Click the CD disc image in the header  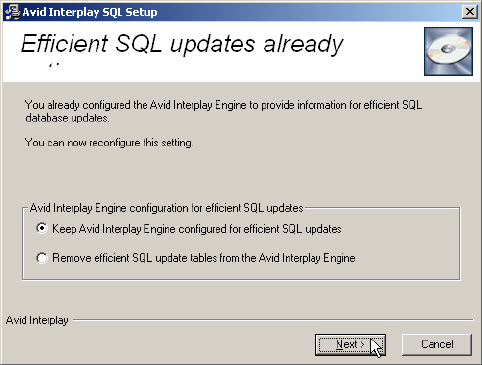pyautogui.click(x=448, y=51)
